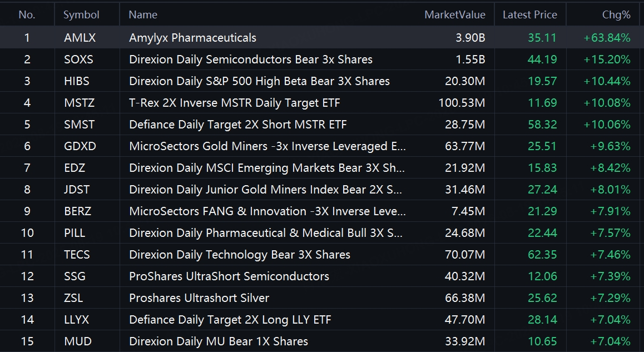Image resolution: width=644 pixels, height=352 pixels.
Task: Open MicroSectors Gold Miners -3x Inverse row
Action: tap(267, 146)
